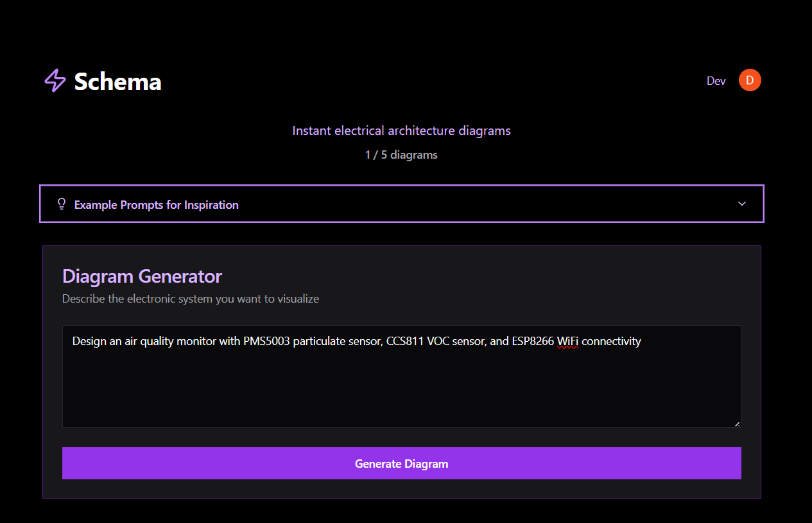Click the 1 / 5 diagrams counter
Image resolution: width=812 pixels, height=523 pixels.
coord(401,155)
